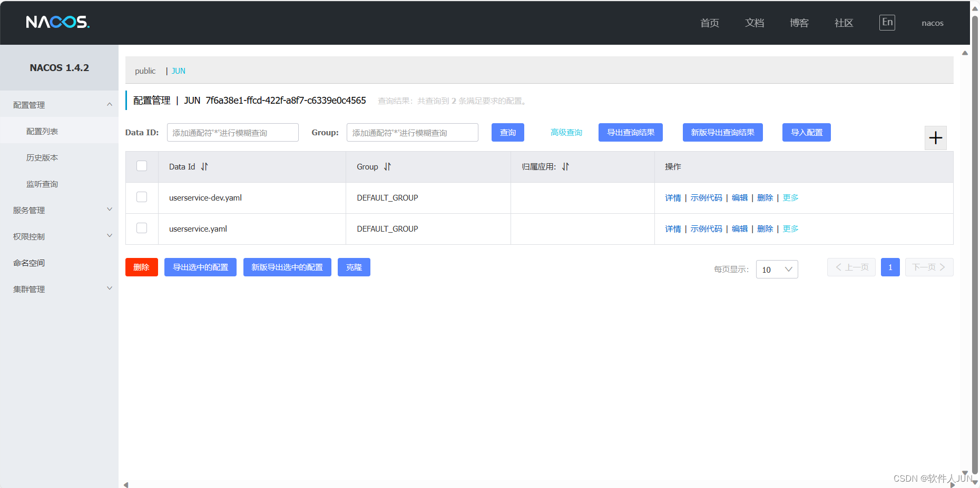This screenshot has width=980, height=488.
Task: Open the 历史版本 sidebar menu item
Action: 42,157
